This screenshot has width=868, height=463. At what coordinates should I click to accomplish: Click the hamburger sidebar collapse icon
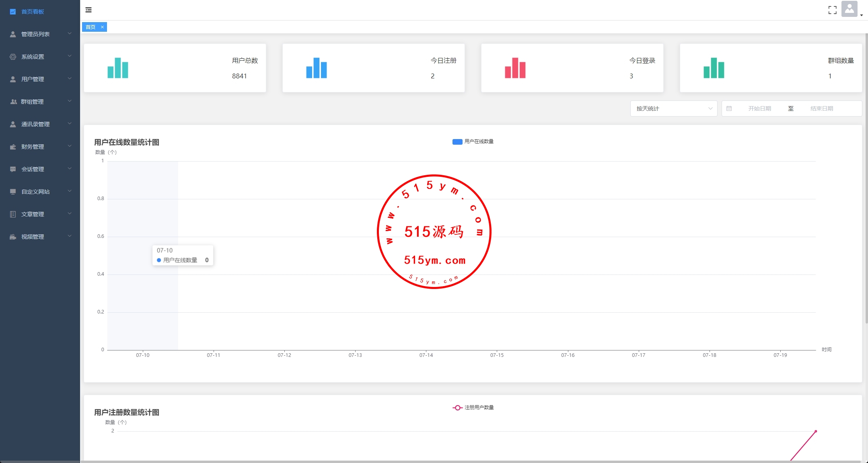[x=88, y=10]
